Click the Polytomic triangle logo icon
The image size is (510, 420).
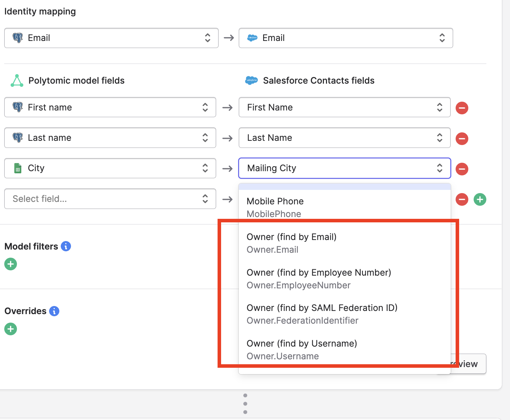click(x=17, y=80)
